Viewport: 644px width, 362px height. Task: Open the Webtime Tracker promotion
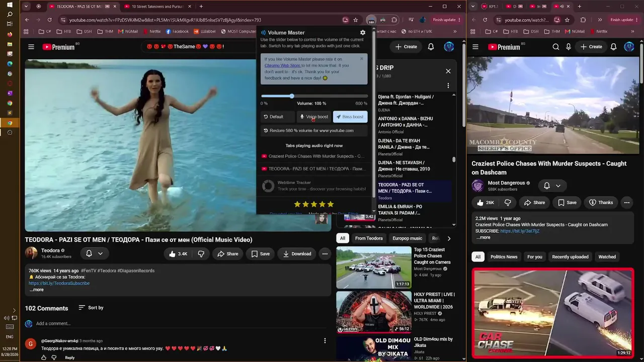(x=314, y=186)
